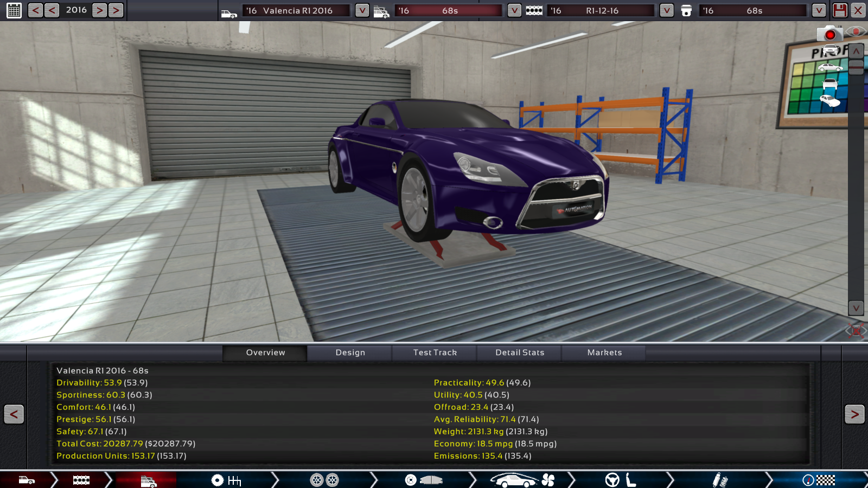The image size is (868, 488).
Task: Switch to the Test Track tab
Action: [x=435, y=352]
